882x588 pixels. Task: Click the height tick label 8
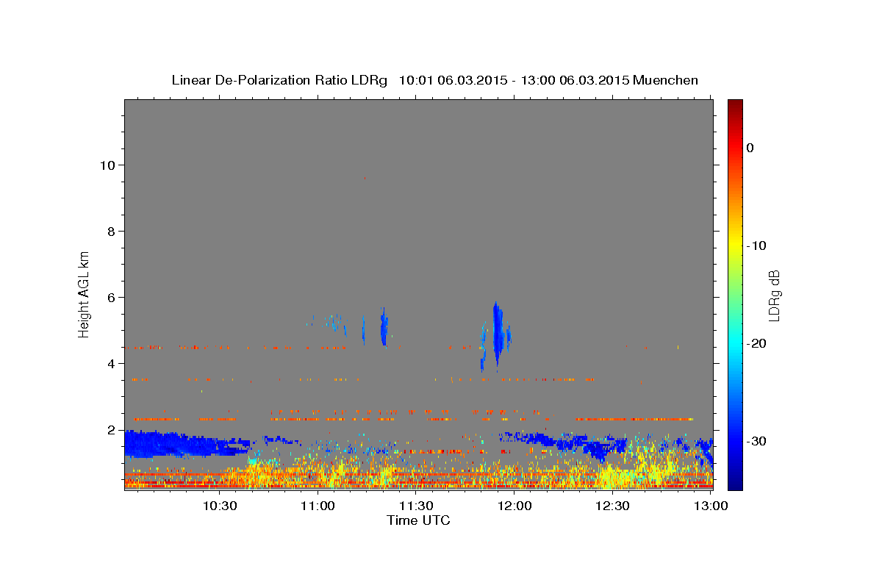click(110, 231)
